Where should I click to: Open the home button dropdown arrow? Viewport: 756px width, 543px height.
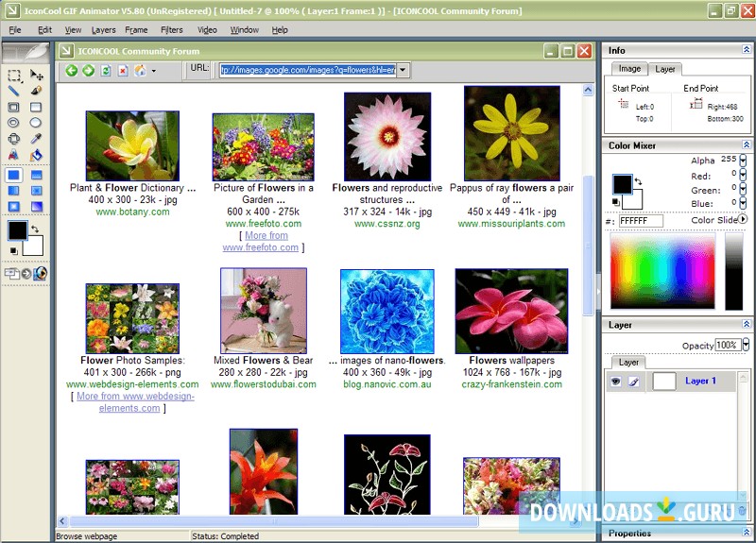(x=154, y=71)
